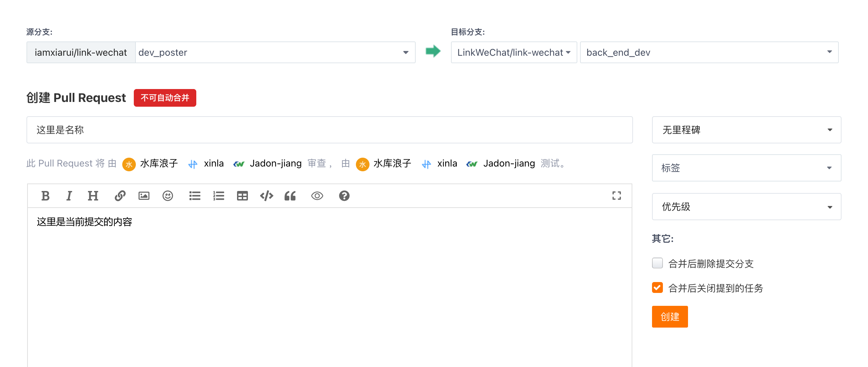Click the orange 创建 button
868x367 pixels.
[669, 317]
